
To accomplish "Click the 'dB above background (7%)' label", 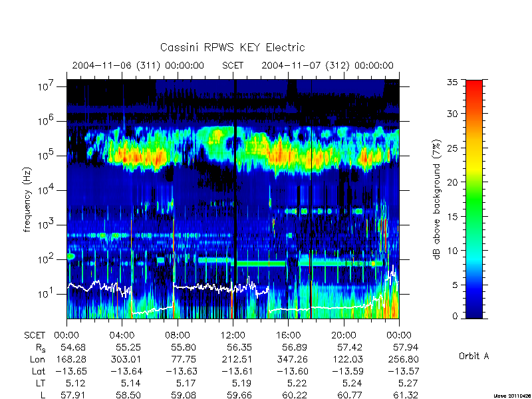I will (437, 199).
